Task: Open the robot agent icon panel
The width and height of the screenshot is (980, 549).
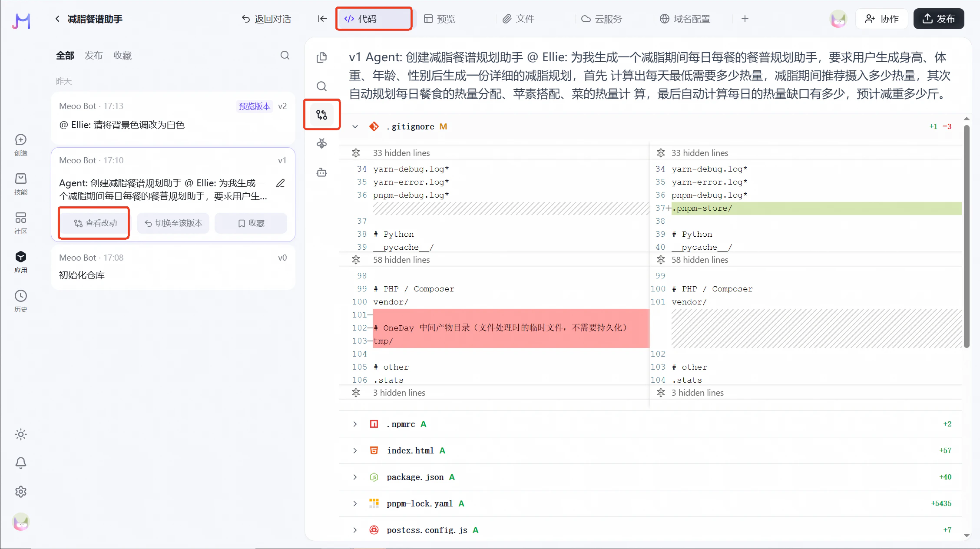Action: (321, 172)
